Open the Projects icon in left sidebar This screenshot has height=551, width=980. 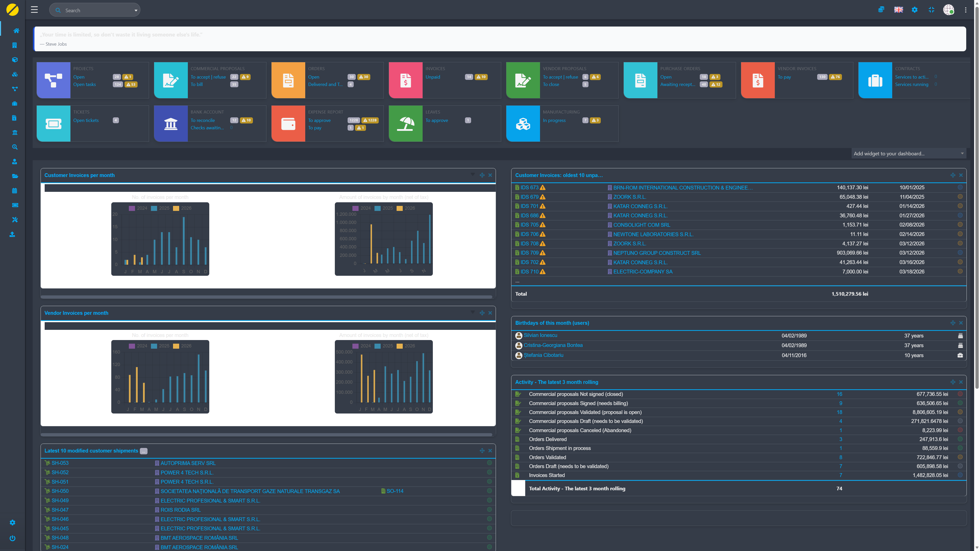click(15, 89)
